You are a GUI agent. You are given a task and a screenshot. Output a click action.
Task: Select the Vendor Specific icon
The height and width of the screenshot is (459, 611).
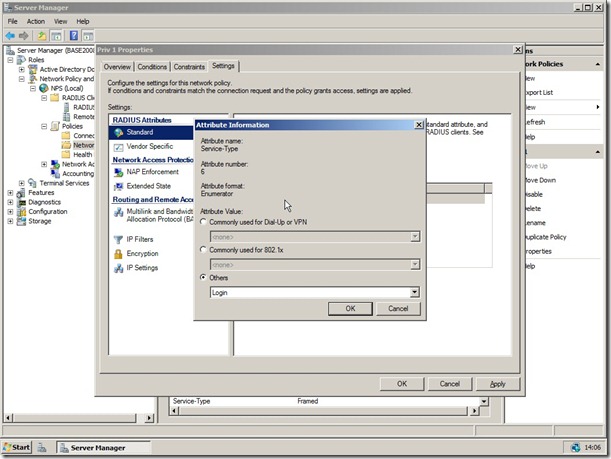coord(118,147)
